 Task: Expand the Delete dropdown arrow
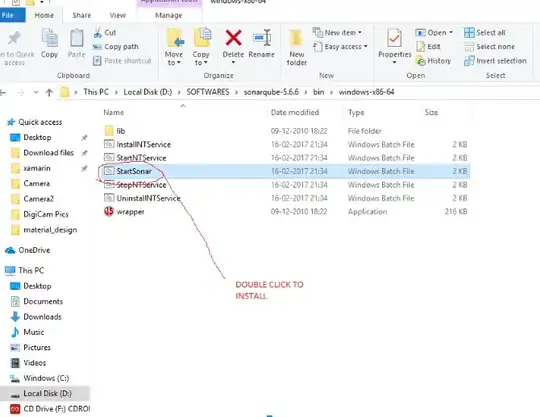(x=233, y=63)
